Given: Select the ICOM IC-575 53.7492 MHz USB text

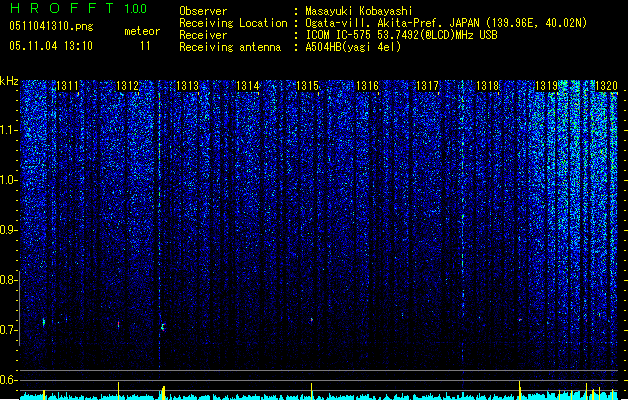Looking at the screenshot, I should [402, 35].
